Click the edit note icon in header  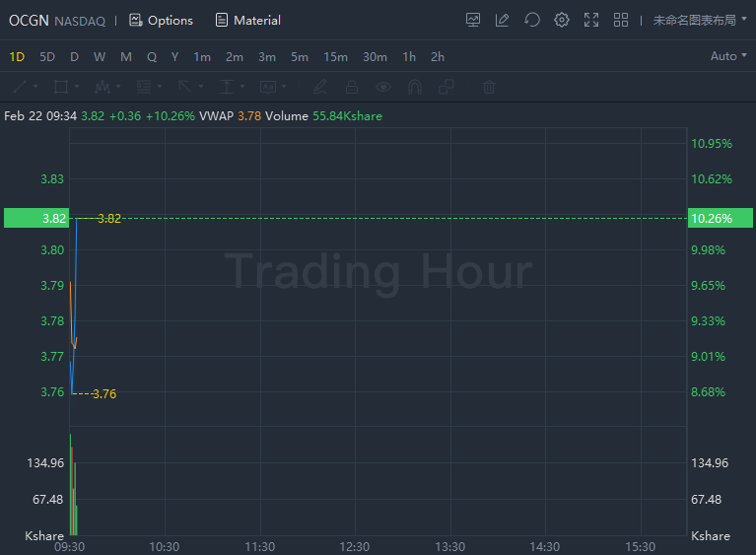[502, 21]
